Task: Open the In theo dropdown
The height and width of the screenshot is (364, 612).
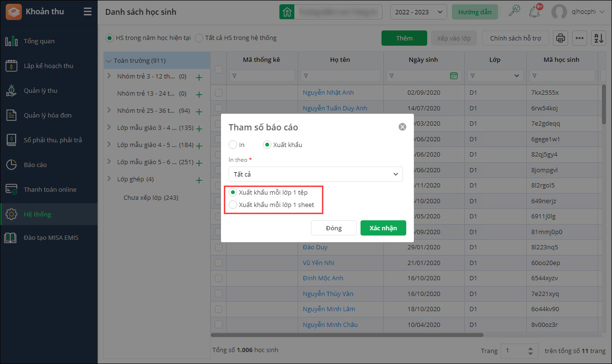Action: click(315, 174)
